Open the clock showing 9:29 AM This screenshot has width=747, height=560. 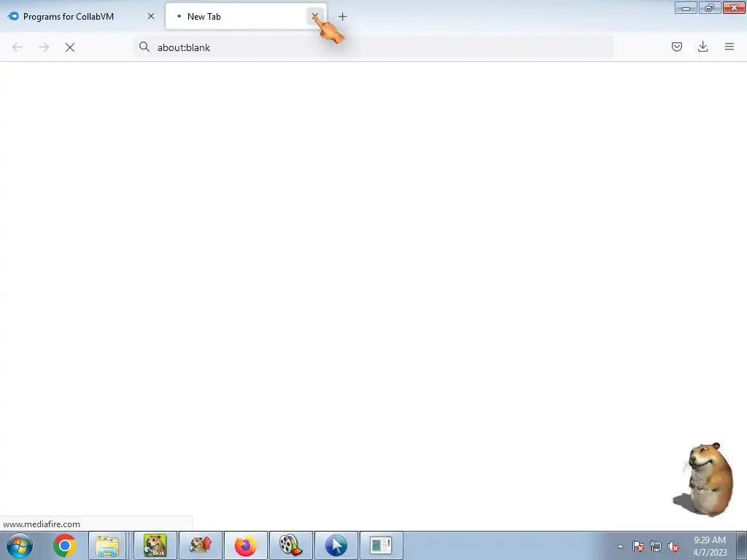[x=710, y=546]
